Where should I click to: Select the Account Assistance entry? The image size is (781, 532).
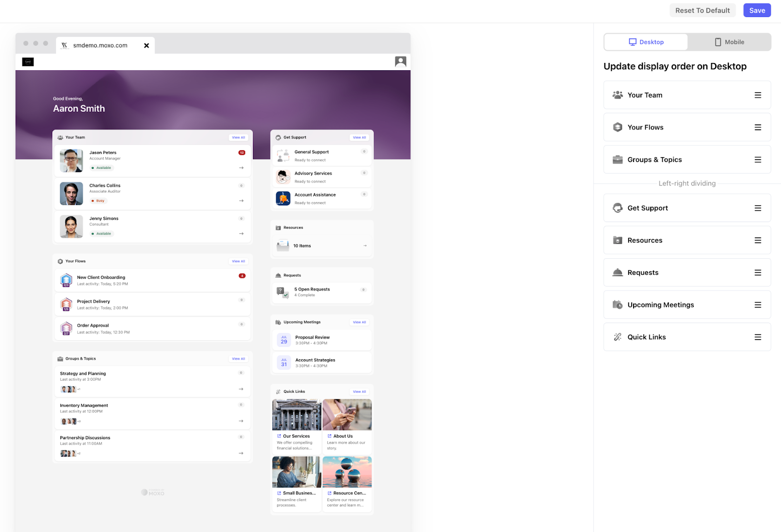[x=322, y=199]
